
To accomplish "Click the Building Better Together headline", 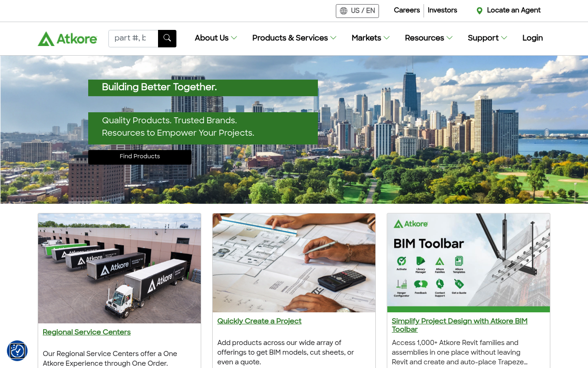I will [x=159, y=87].
